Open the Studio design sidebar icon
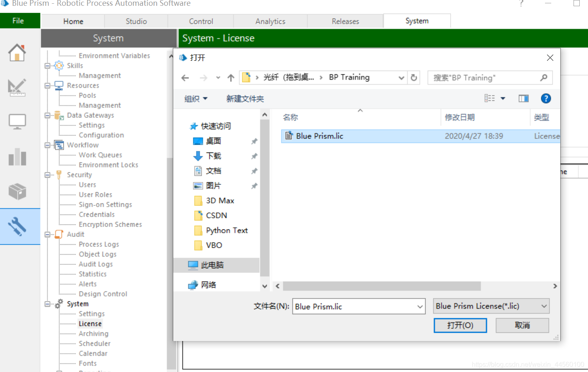Screen dimensions: 588x372 [17, 87]
